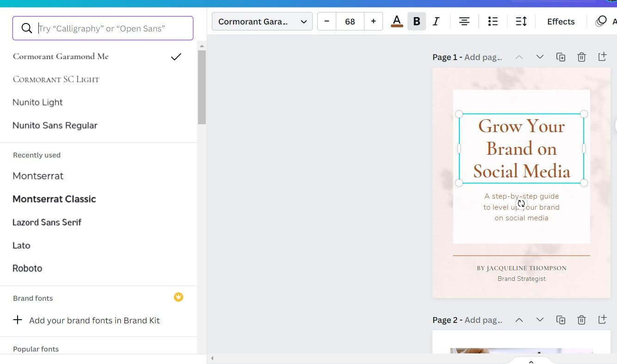Select the Cormorant Garamond Me font
Screen dimensions: 617x364
point(61,56)
